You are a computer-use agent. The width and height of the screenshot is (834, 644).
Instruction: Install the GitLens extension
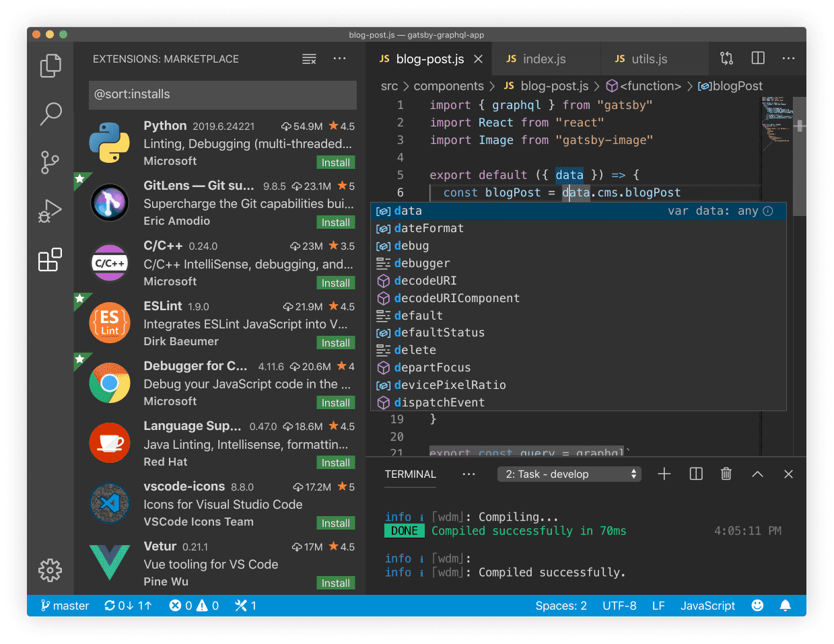click(x=335, y=222)
